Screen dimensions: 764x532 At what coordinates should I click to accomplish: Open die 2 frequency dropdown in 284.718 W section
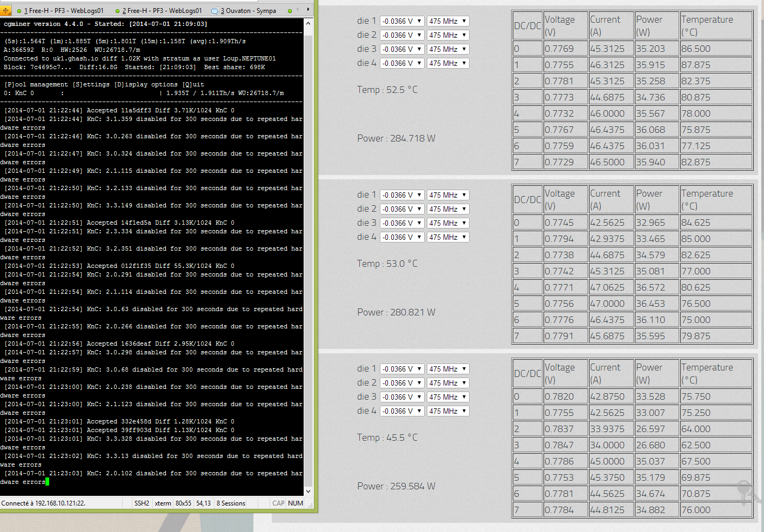(448, 35)
